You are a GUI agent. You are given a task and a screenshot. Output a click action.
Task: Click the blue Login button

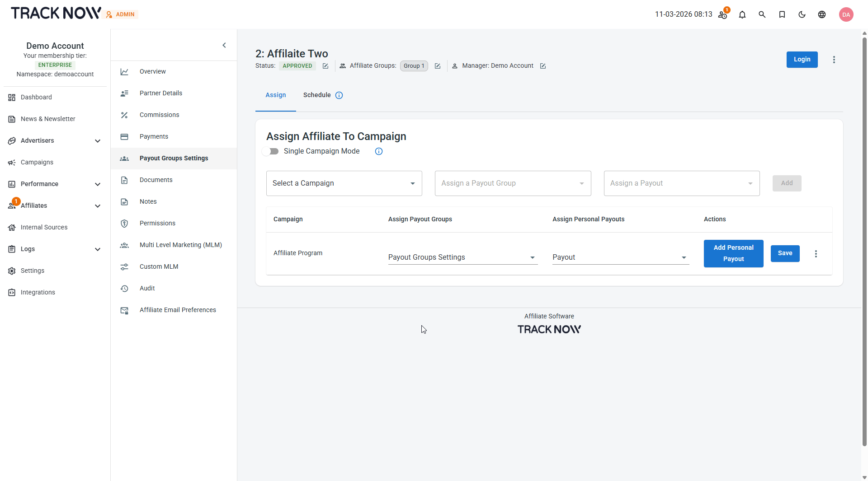802,60
